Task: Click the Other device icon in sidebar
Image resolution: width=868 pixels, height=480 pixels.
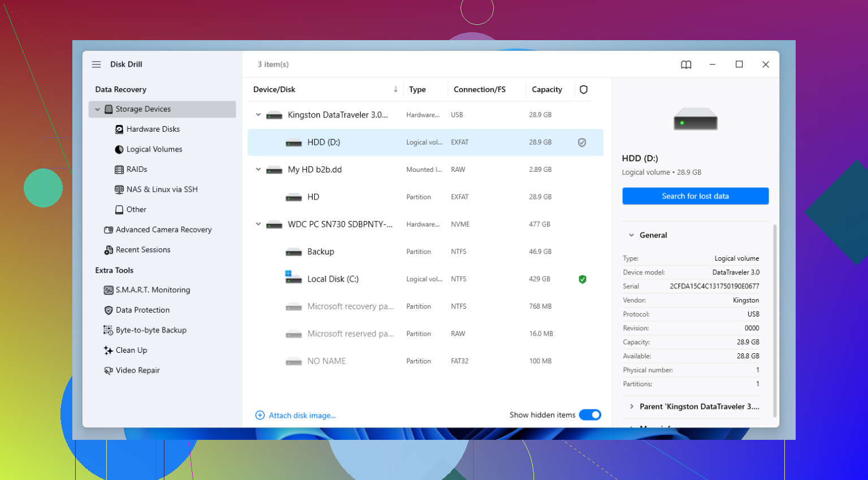Action: point(119,210)
